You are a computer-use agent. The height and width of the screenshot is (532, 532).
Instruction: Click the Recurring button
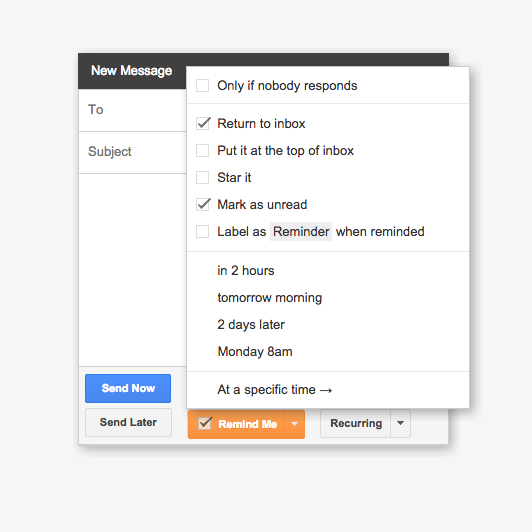[x=356, y=423]
